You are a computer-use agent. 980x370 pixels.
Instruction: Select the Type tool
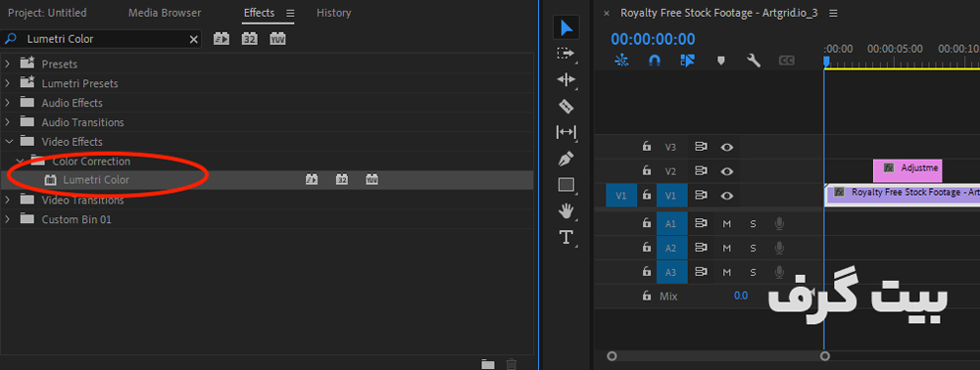[565, 237]
